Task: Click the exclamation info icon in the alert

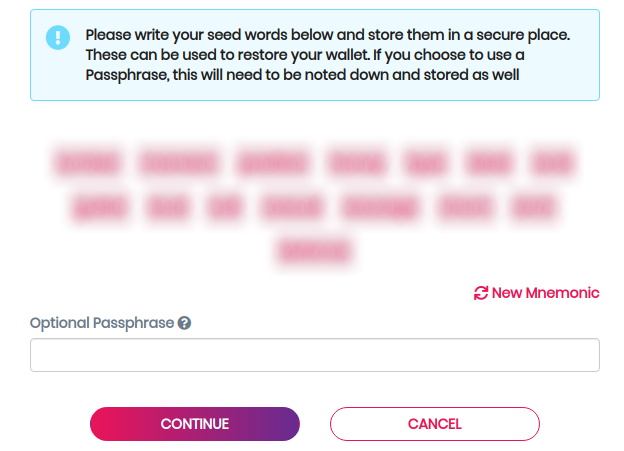Action: tap(58, 38)
